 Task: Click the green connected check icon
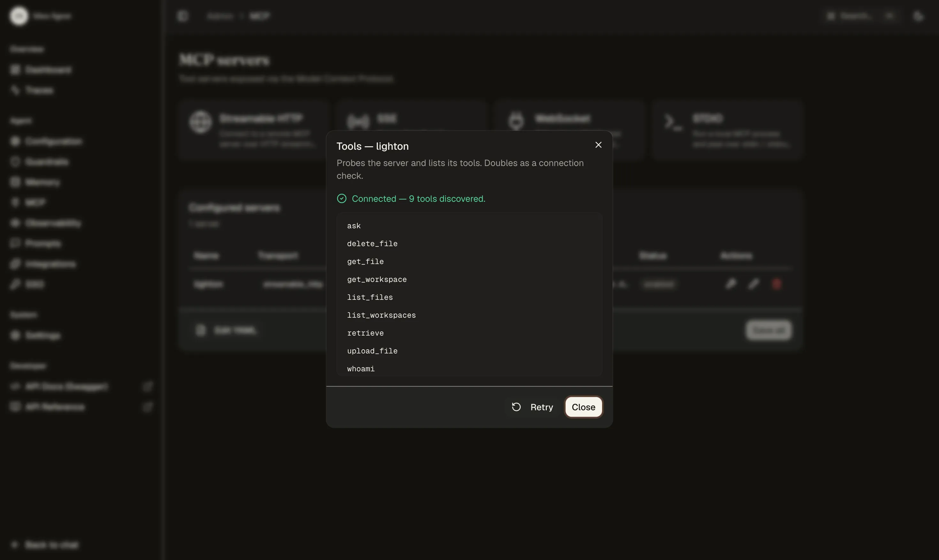[x=341, y=199]
